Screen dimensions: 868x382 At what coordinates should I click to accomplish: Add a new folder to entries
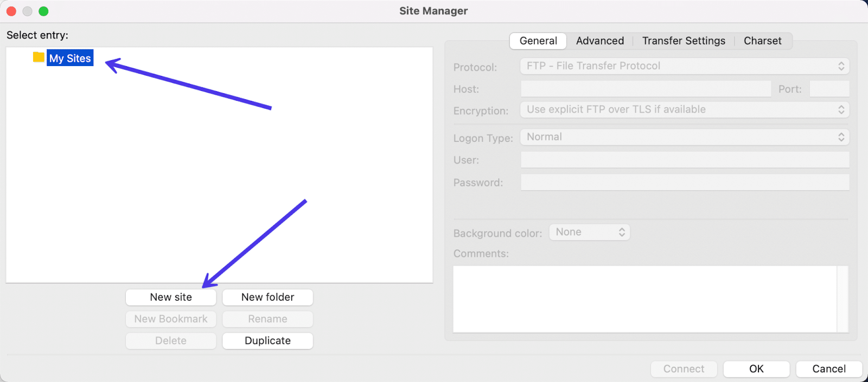(267, 297)
